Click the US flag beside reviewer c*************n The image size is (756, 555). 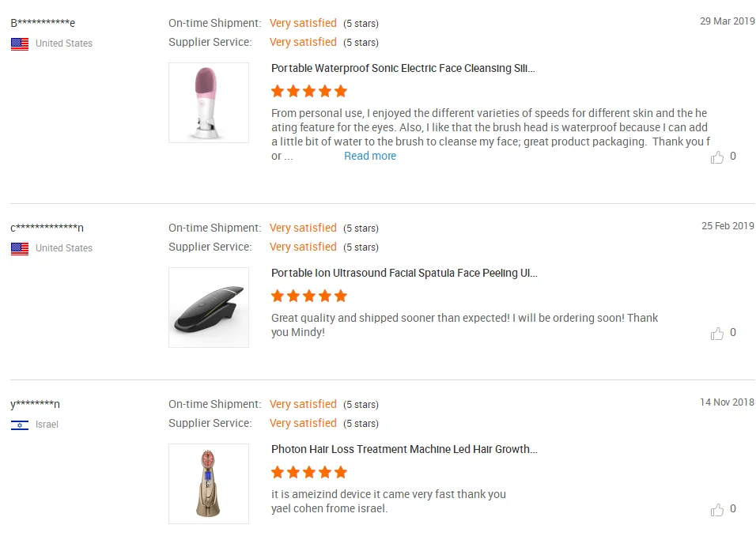click(20, 248)
